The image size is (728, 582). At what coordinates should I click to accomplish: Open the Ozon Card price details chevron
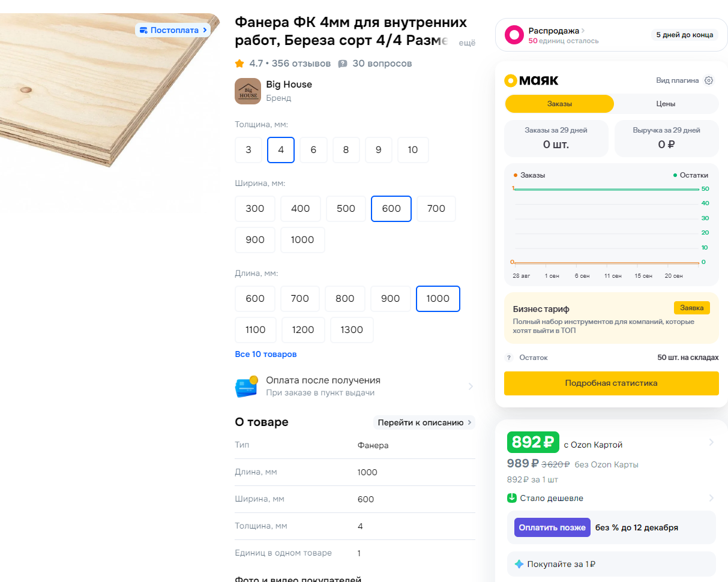pyautogui.click(x=711, y=442)
